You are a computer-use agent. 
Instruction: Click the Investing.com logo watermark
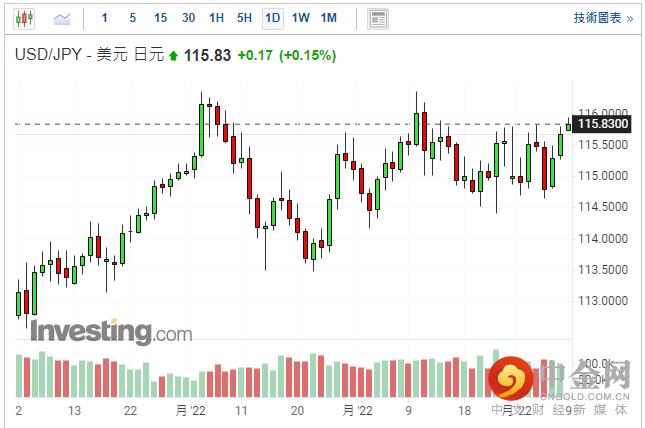tap(110, 331)
